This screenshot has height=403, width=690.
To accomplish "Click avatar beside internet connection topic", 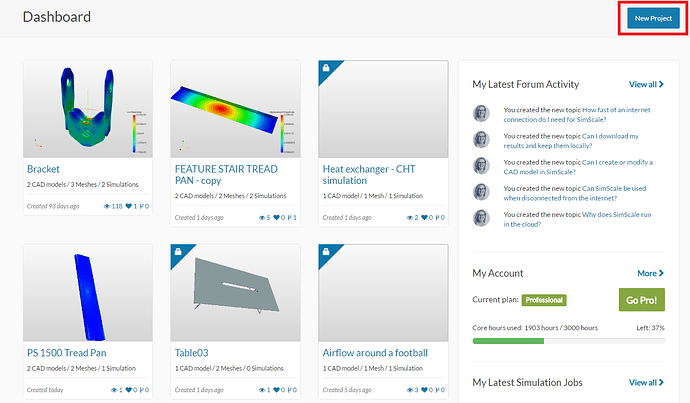I will 481,114.
